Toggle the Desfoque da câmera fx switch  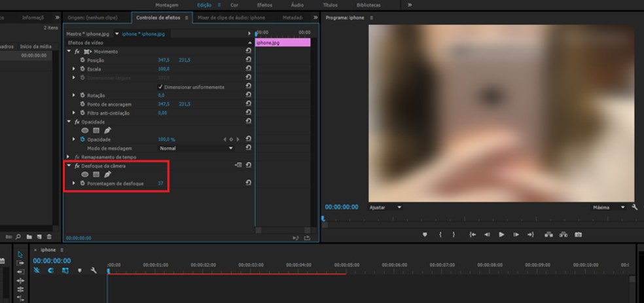(77, 166)
